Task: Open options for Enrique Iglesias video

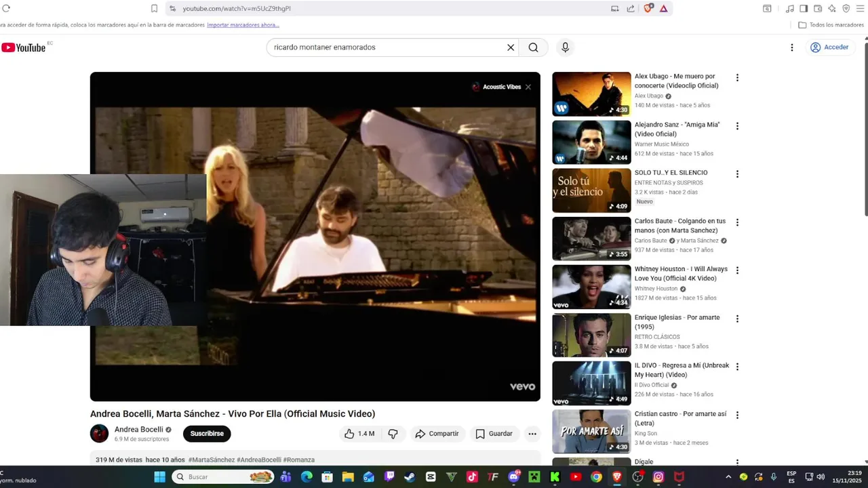Action: point(737,319)
